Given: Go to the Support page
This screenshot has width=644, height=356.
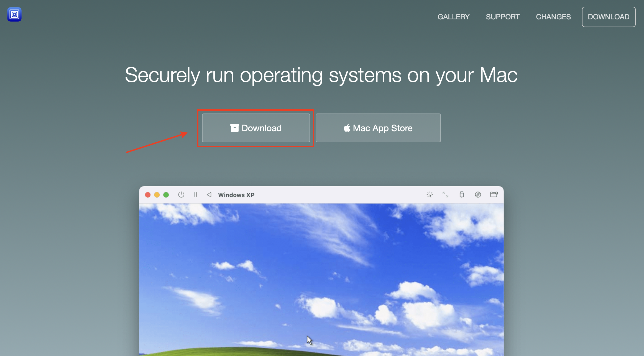Looking at the screenshot, I should coord(502,17).
